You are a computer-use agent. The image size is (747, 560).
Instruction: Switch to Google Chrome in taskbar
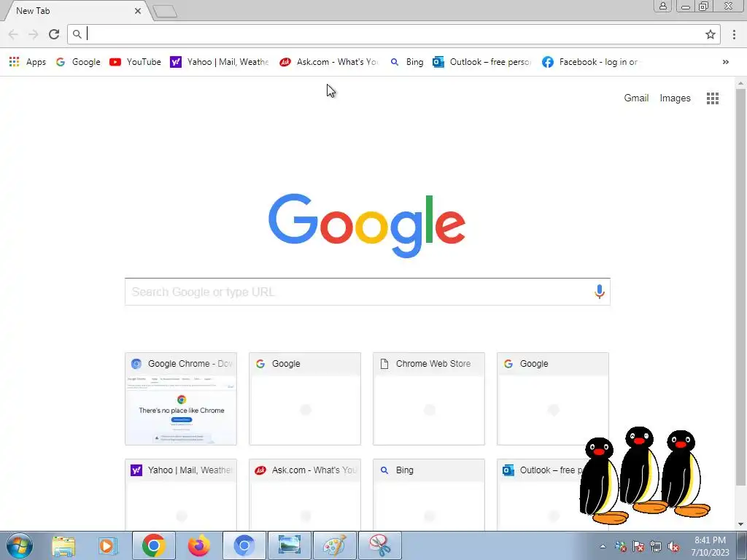pos(153,545)
